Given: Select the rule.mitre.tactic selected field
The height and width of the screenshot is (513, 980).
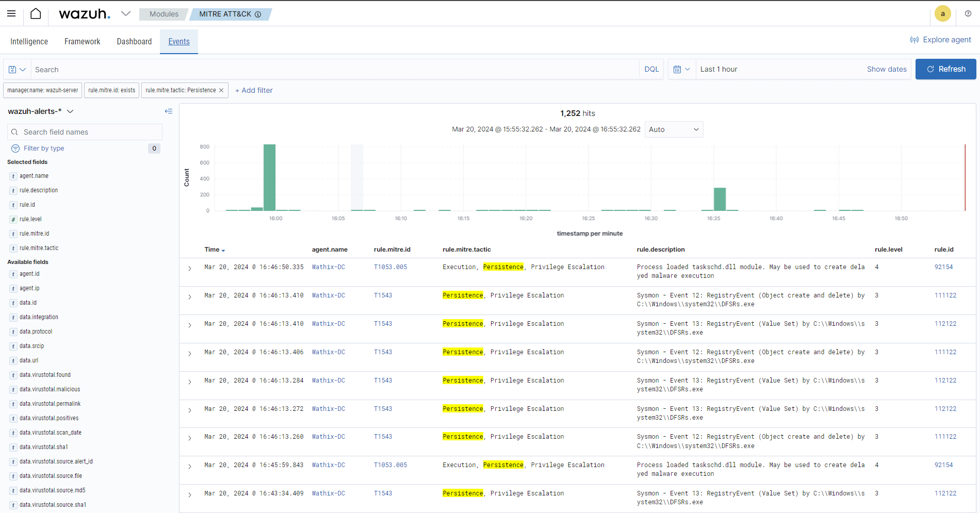Looking at the screenshot, I should (x=39, y=248).
